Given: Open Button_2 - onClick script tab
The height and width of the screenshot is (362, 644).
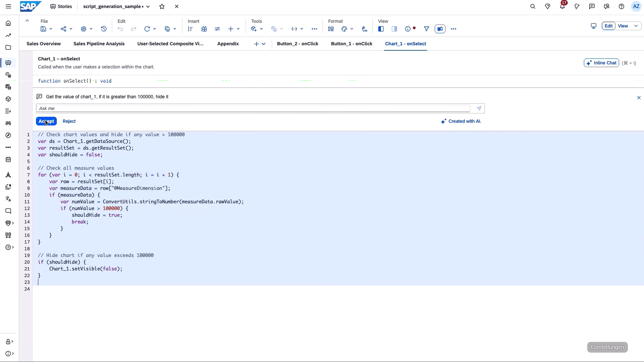Looking at the screenshot, I should click(x=298, y=44).
